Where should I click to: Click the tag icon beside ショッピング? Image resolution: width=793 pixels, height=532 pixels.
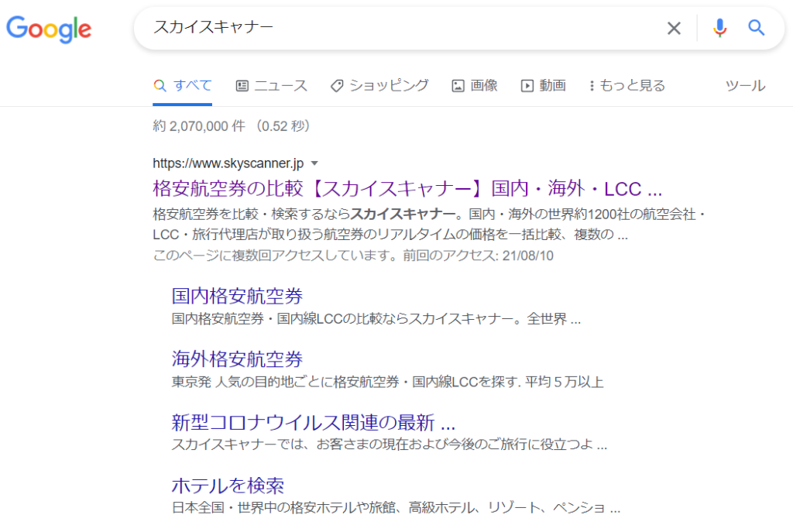point(337,86)
